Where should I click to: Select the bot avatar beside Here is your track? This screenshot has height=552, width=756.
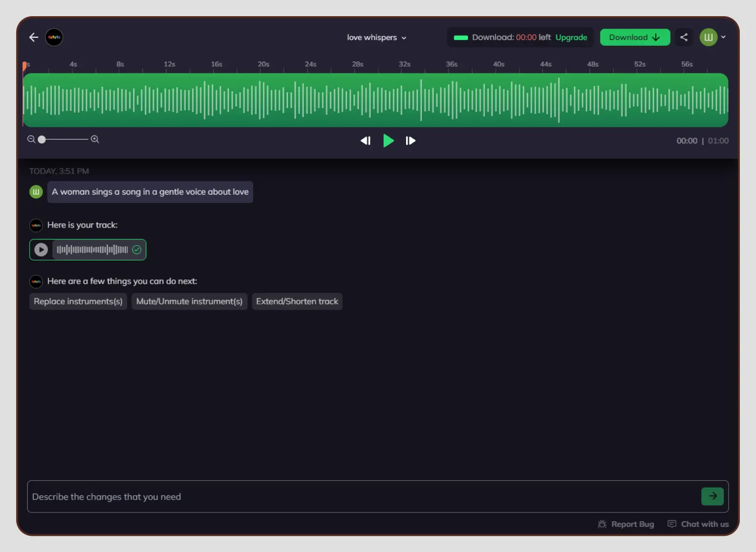pos(36,225)
